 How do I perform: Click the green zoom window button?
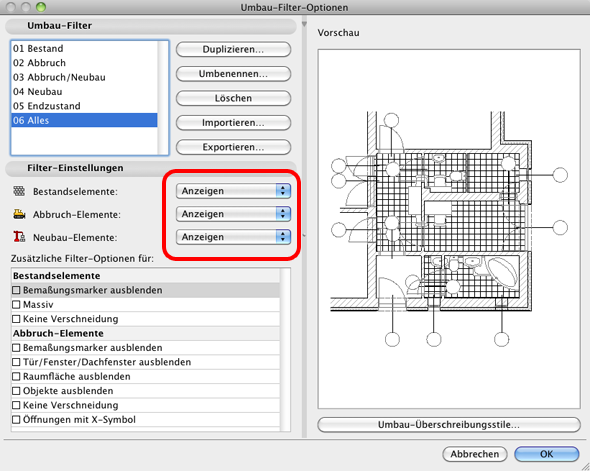(41, 7)
